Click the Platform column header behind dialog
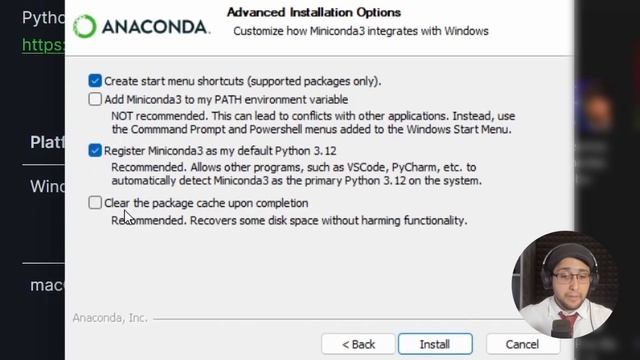This screenshot has width=640, height=360. coord(47,142)
